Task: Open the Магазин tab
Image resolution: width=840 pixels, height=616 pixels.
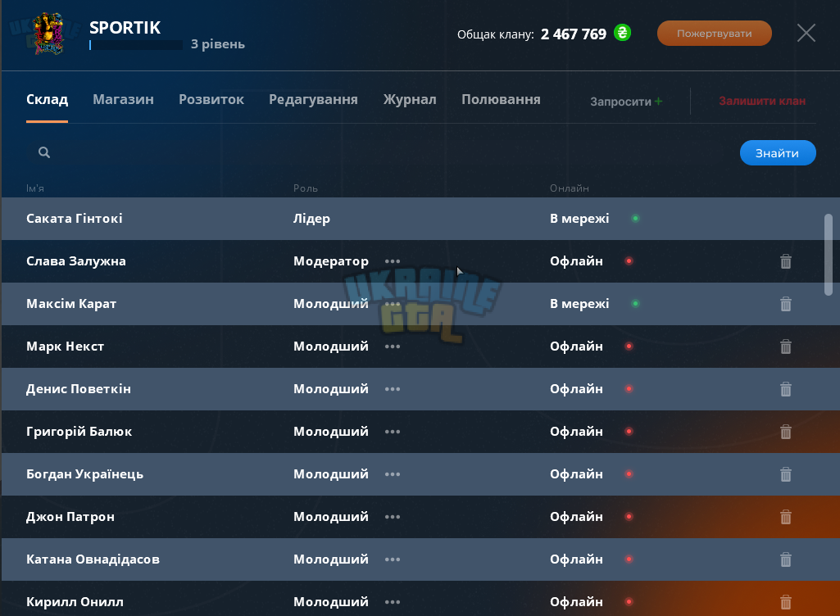Action: click(x=123, y=100)
